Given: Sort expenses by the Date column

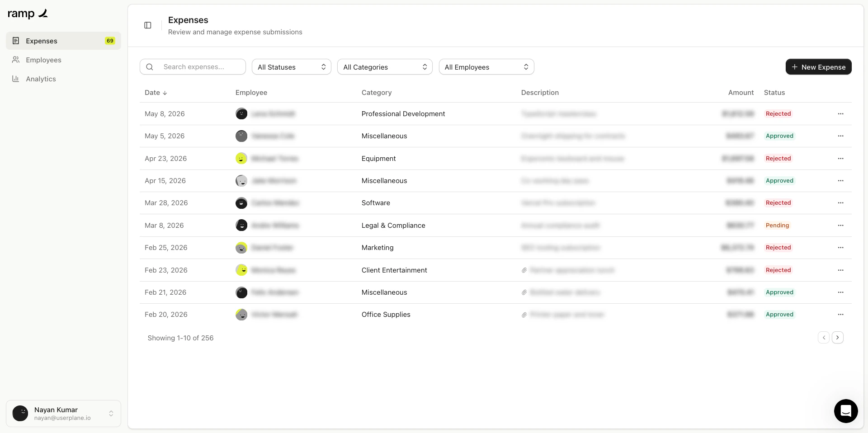Looking at the screenshot, I should tap(156, 93).
